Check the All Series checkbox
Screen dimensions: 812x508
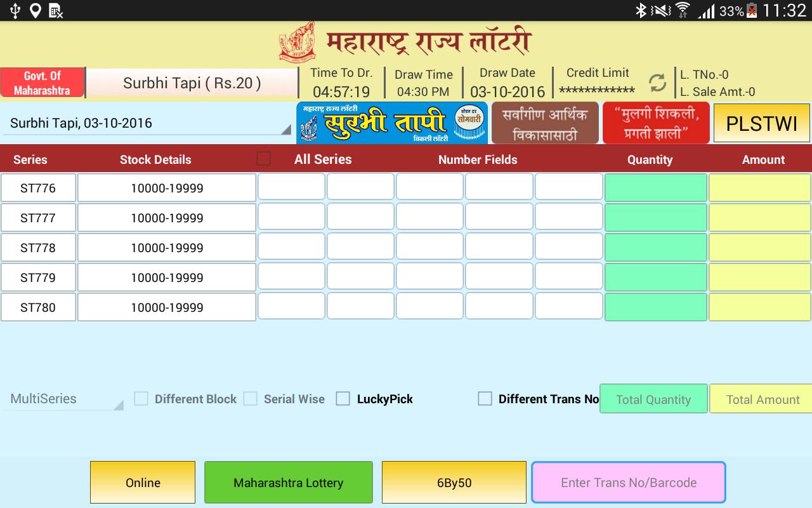(x=263, y=159)
